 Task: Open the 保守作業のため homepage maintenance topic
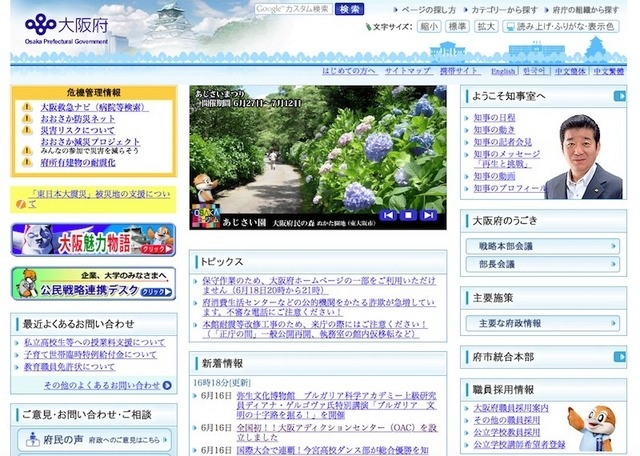pos(319,285)
